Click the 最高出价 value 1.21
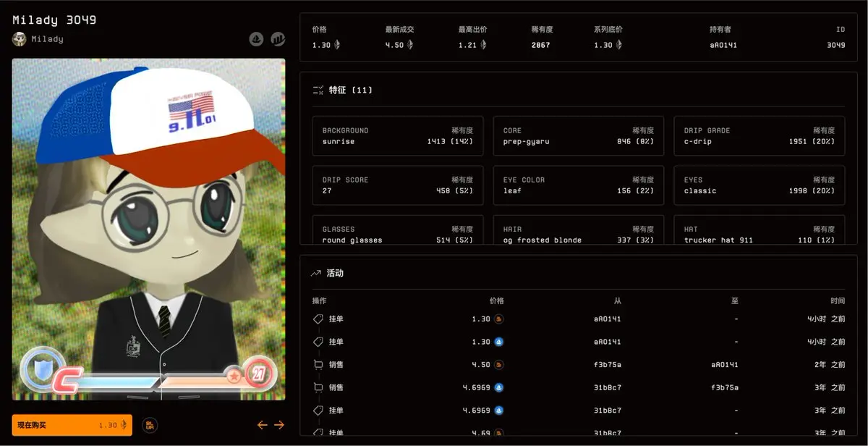Viewport: 868px width, 446px height. (x=467, y=45)
